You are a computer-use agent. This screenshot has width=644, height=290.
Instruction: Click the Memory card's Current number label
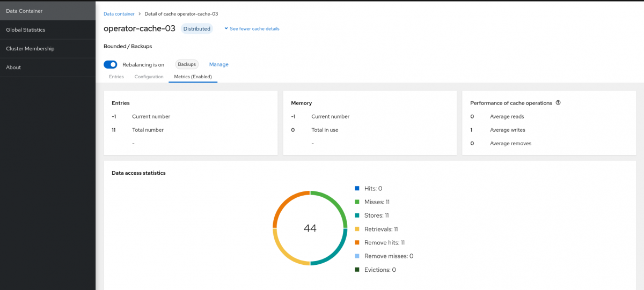tap(330, 116)
